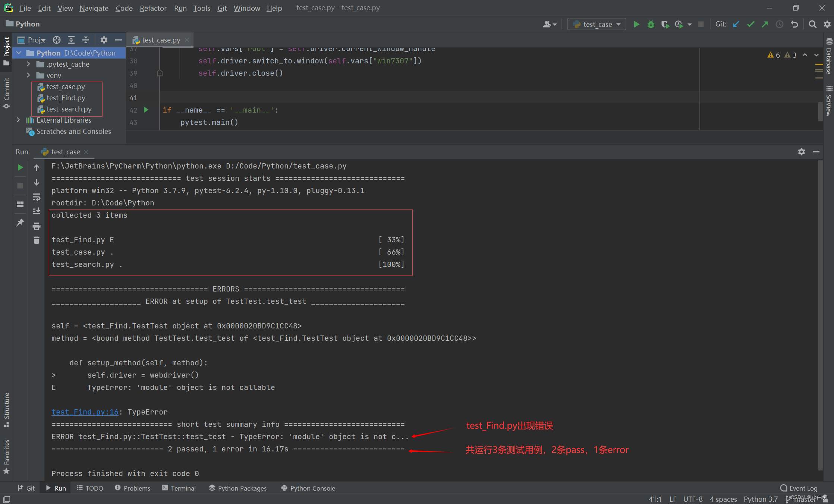Toggle Database tool window on right
The width and height of the screenshot is (834, 504).
click(829, 56)
